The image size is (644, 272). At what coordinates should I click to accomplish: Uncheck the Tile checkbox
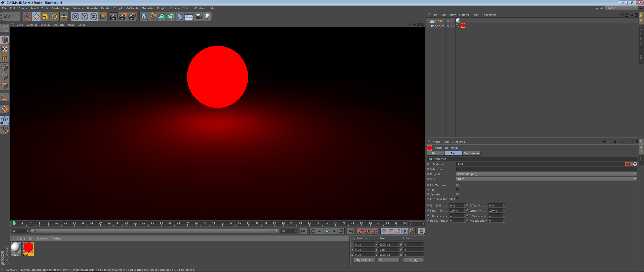point(458,190)
